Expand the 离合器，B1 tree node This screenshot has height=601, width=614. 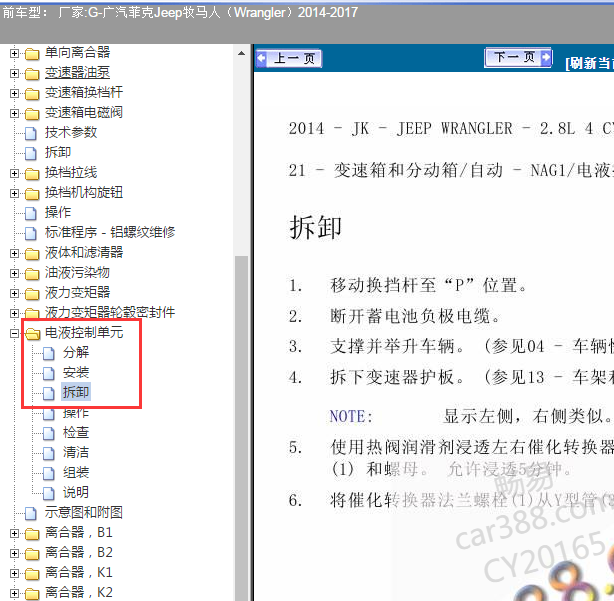[14, 533]
